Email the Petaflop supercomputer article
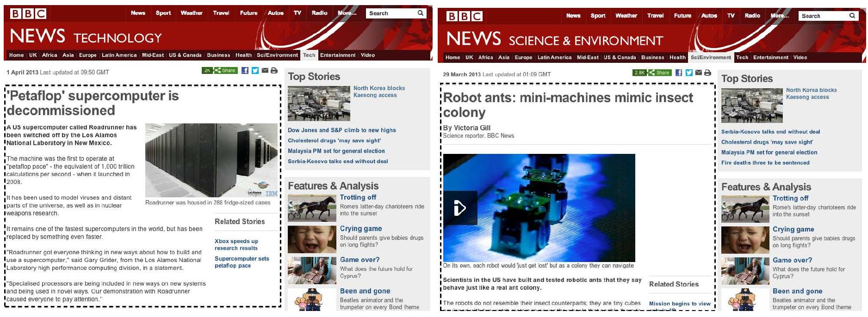 click(265, 71)
